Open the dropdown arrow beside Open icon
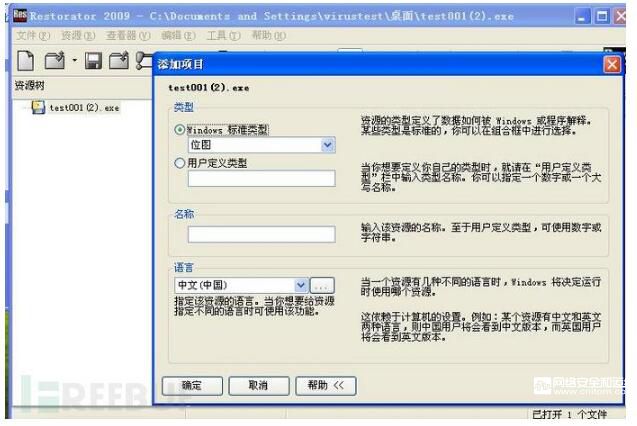 (74, 61)
